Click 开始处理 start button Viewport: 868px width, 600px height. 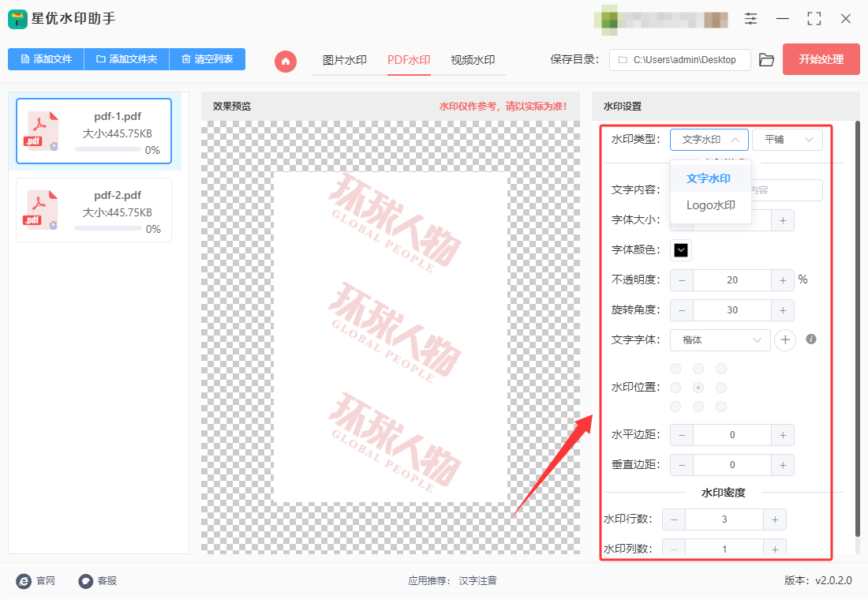pos(821,59)
